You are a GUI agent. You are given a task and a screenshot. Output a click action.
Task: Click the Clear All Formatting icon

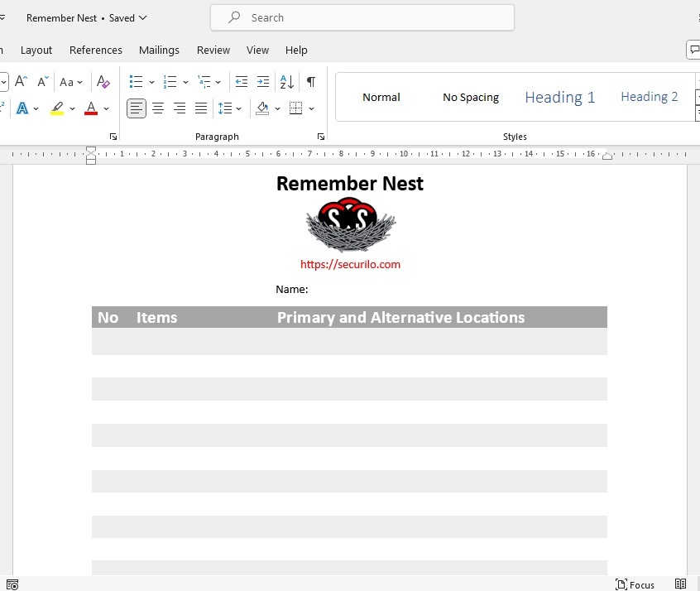[x=103, y=82]
